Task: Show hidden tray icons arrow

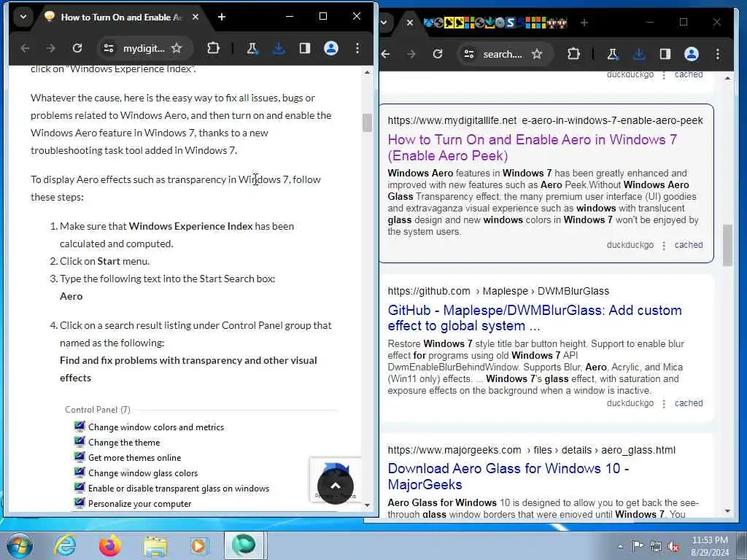Action: click(620, 546)
